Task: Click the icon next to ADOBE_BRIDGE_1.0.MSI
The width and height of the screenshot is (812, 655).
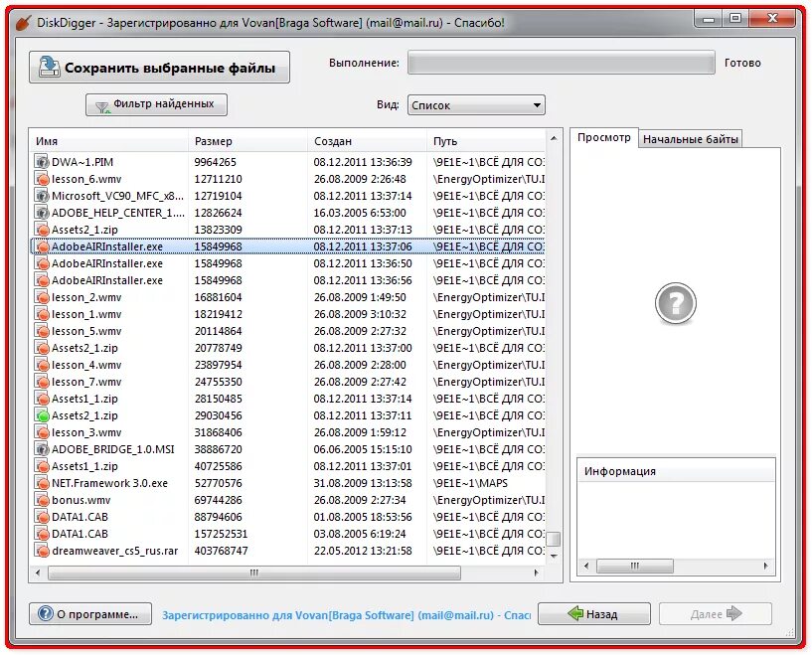Action: click(x=42, y=449)
